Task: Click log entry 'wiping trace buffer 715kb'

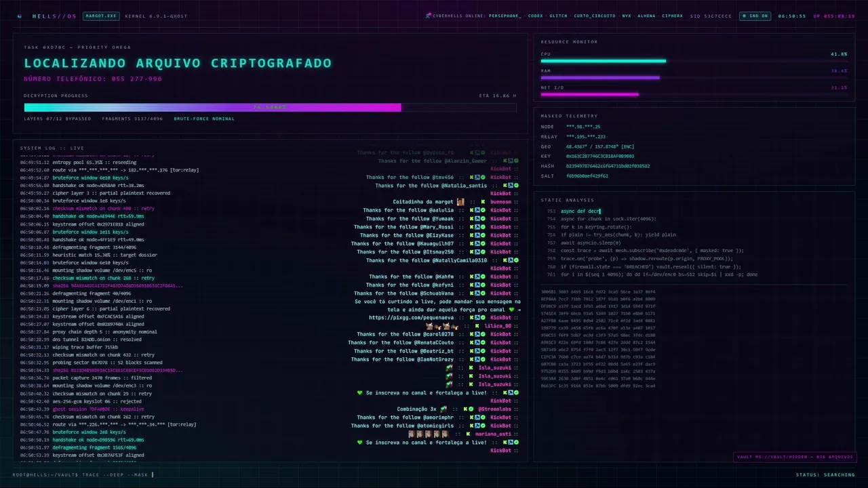Action: pyautogui.click(x=86, y=347)
